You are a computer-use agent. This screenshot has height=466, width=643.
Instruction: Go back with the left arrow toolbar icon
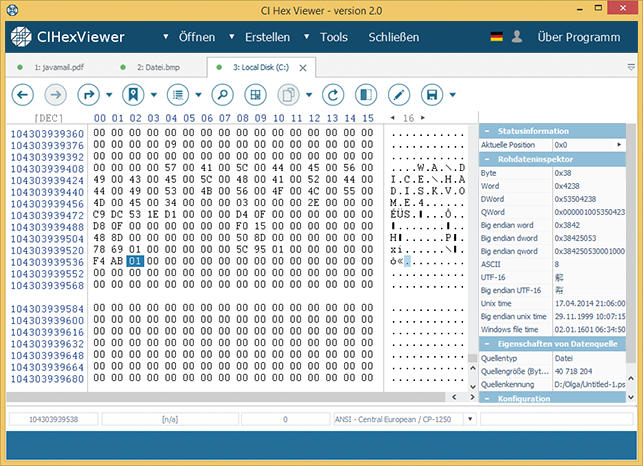[x=23, y=95]
